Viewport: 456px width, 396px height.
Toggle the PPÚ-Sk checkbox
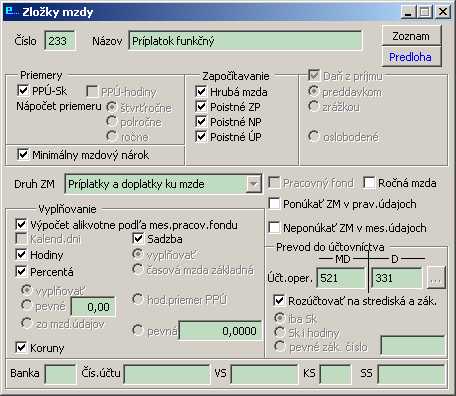point(22,90)
